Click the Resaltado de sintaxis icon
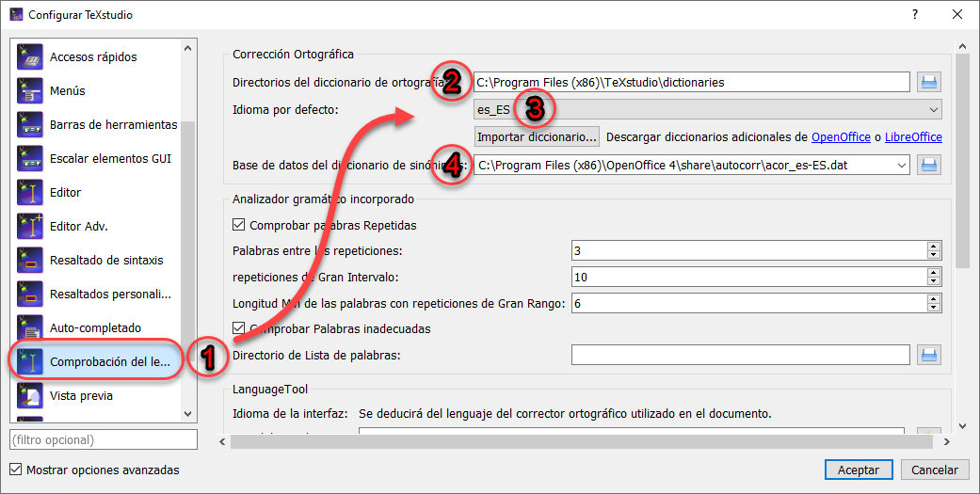Screen dimensions: 980x494 click(x=31, y=261)
